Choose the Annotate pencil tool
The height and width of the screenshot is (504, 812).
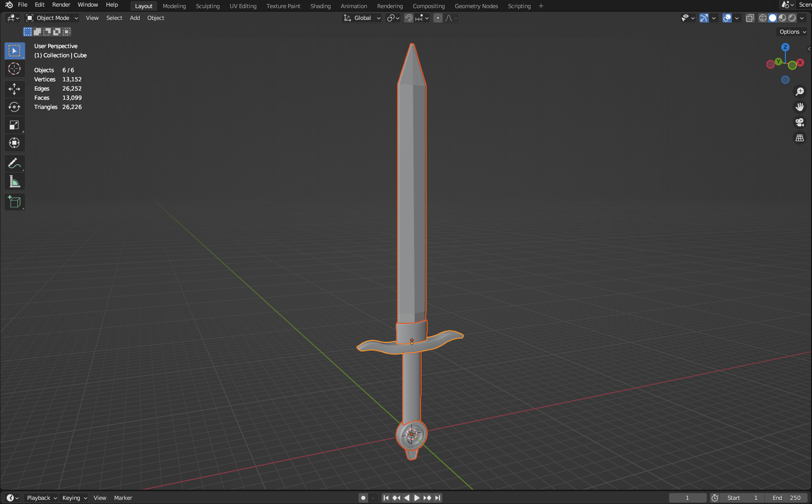[x=14, y=164]
